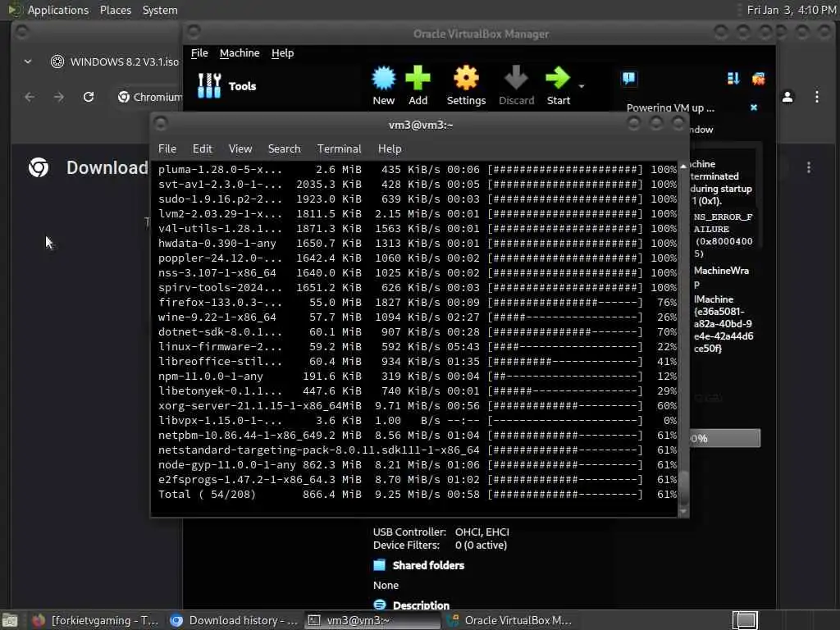This screenshot has width=840, height=630.
Task: Expand the Start button dropdown arrow
Action: pyautogui.click(x=582, y=86)
